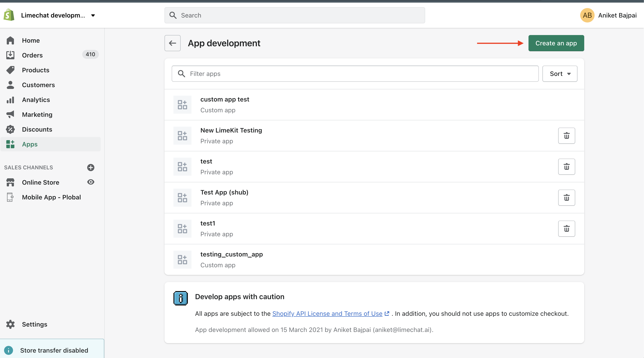The image size is (644, 358).
Task: Open New LimeKit Testing app
Action: coord(374,136)
